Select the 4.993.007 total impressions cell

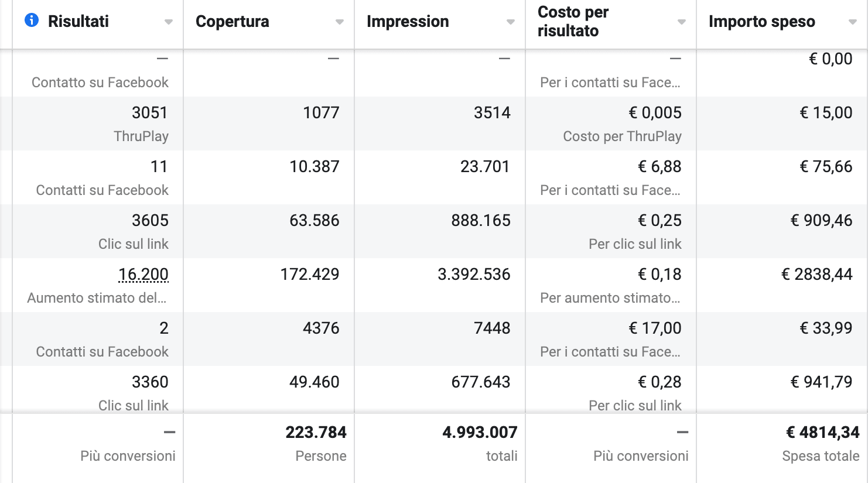(480, 432)
